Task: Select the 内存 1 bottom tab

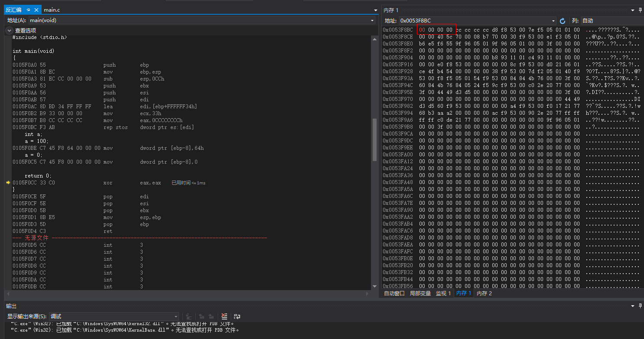Action: point(464,293)
